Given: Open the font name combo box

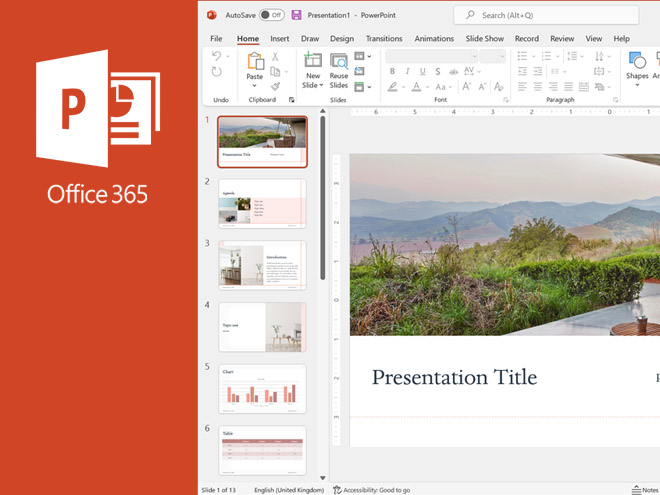Looking at the screenshot, I should tap(430, 57).
